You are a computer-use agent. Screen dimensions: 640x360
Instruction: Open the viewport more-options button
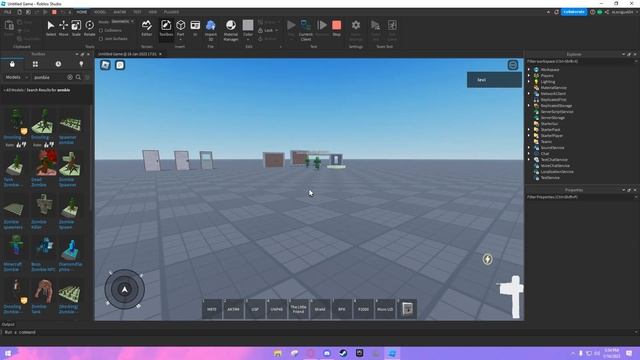coord(513,65)
